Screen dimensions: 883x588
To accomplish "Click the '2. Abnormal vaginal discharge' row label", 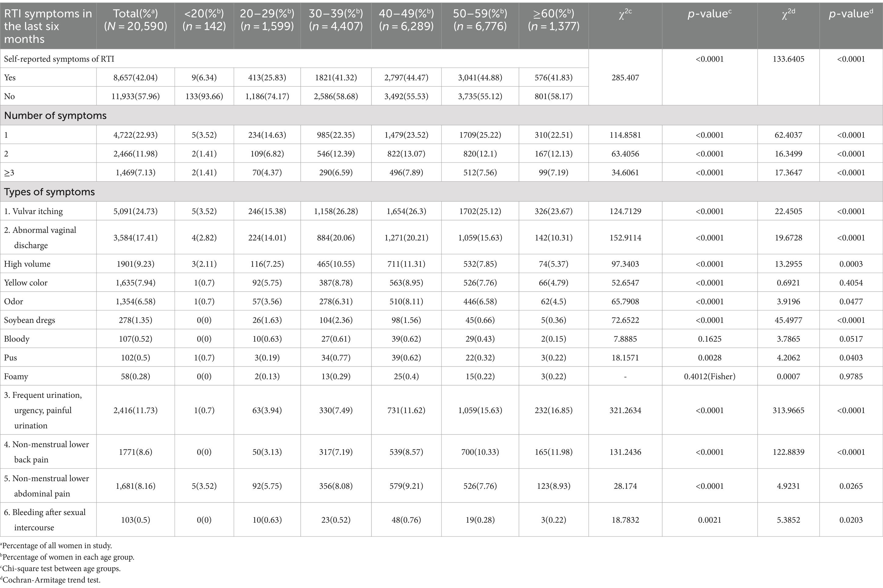I will 40,238.
